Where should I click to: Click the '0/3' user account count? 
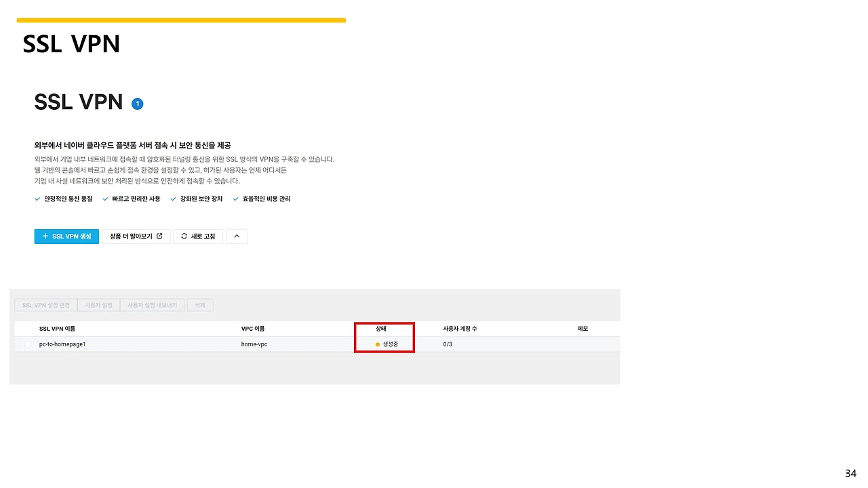[448, 344]
